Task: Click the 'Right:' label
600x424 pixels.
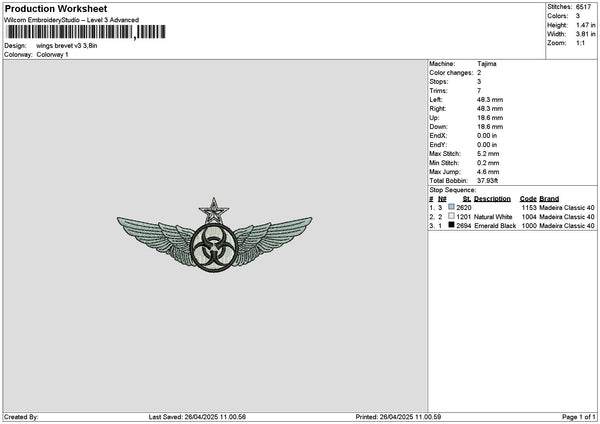Action: pos(438,109)
